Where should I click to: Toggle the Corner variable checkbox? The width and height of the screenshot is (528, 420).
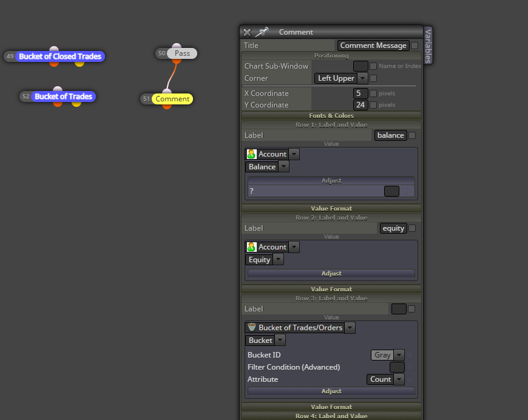coord(373,78)
